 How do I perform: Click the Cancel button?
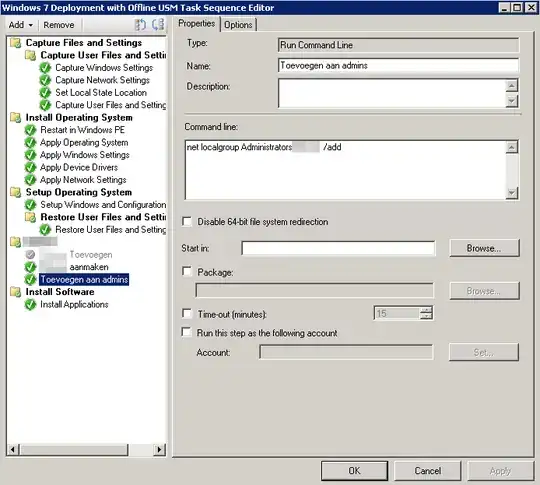[427, 471]
